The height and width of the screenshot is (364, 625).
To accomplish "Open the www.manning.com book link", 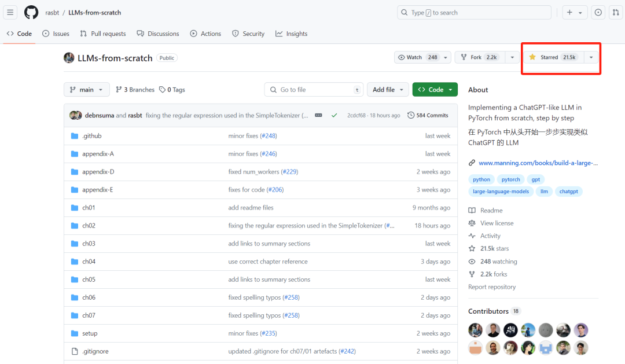I will (538, 163).
